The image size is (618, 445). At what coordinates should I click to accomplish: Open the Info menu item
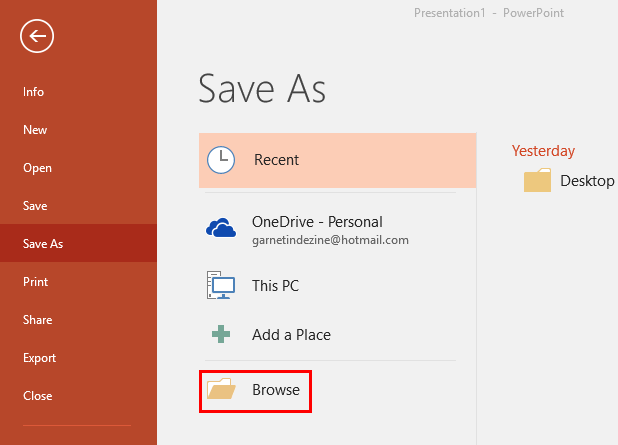tap(34, 92)
